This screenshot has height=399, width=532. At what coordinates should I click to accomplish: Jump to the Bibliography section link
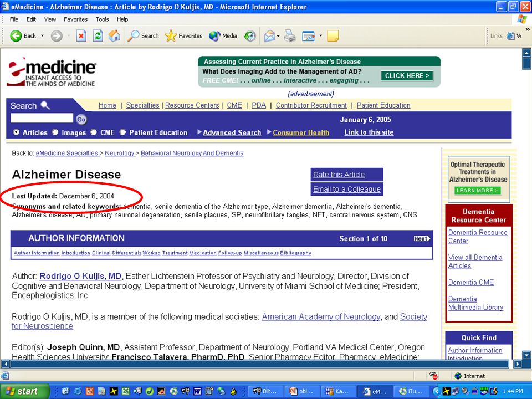(295, 253)
